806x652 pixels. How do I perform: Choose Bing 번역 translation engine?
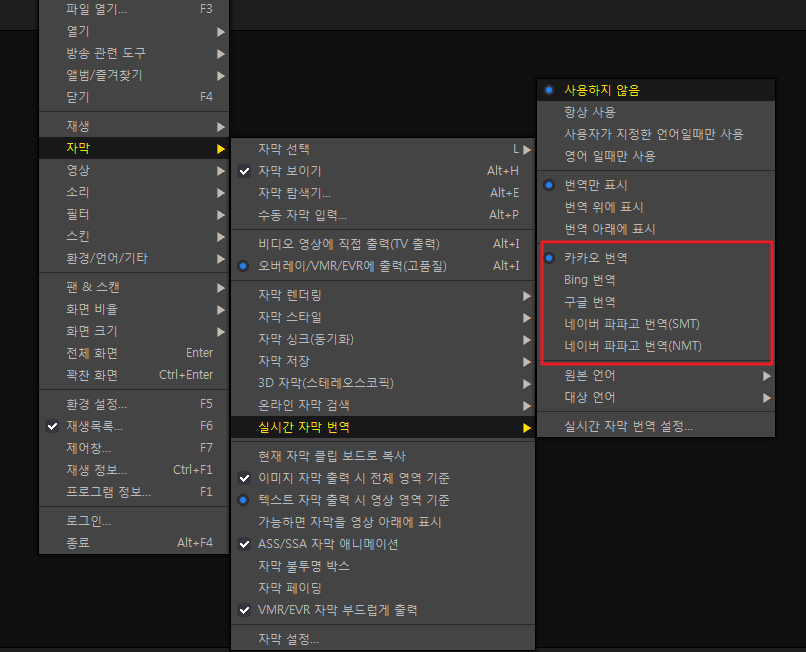656,280
